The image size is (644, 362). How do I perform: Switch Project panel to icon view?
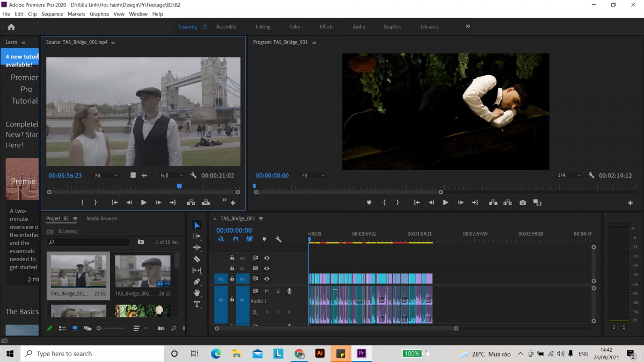[x=75, y=328]
